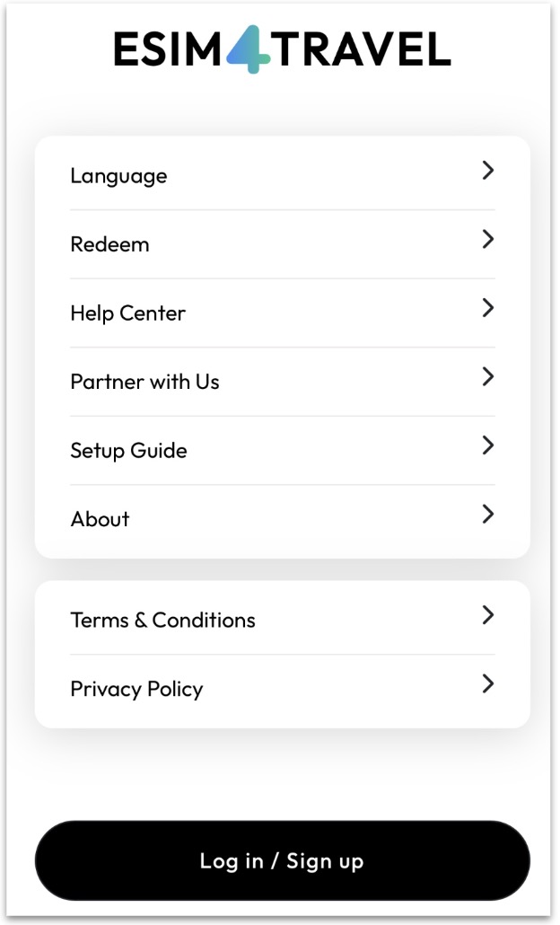Select the About menu item
The width and height of the screenshot is (560, 925).
pos(100,519)
